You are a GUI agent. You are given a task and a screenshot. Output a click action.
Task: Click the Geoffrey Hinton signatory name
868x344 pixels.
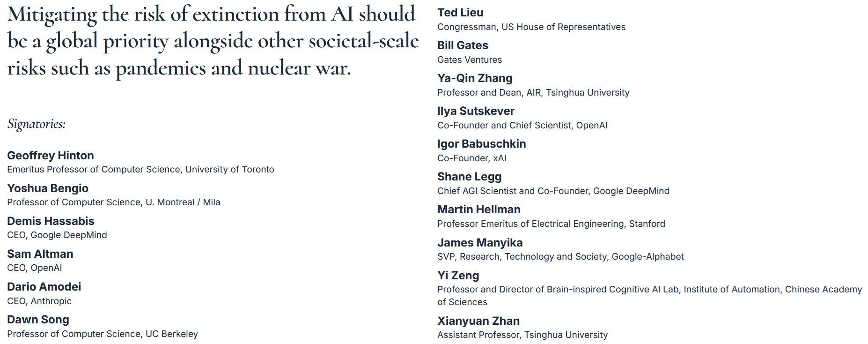coord(51,155)
